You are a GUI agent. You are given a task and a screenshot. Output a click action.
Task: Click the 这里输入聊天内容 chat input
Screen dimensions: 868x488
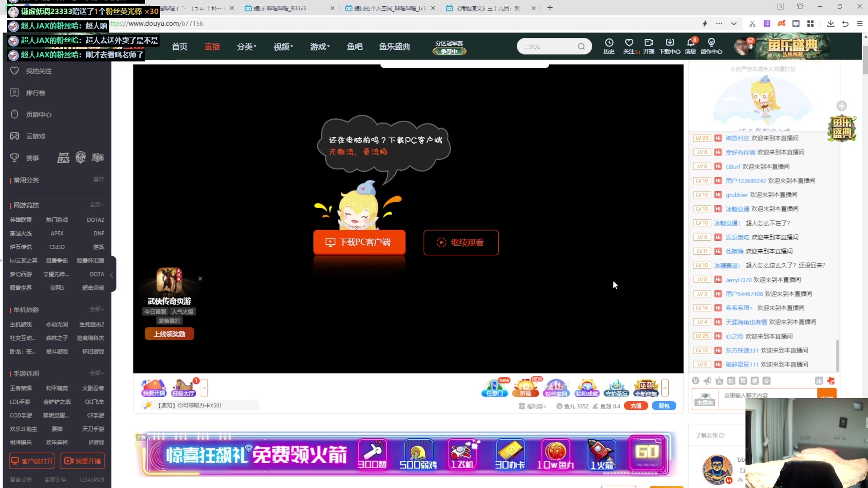[768, 395]
